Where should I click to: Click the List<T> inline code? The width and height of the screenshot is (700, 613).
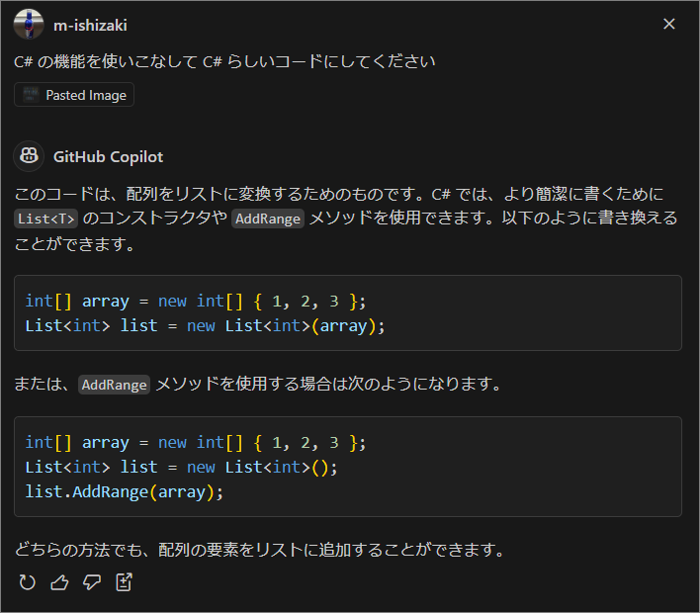pyautogui.click(x=46, y=219)
